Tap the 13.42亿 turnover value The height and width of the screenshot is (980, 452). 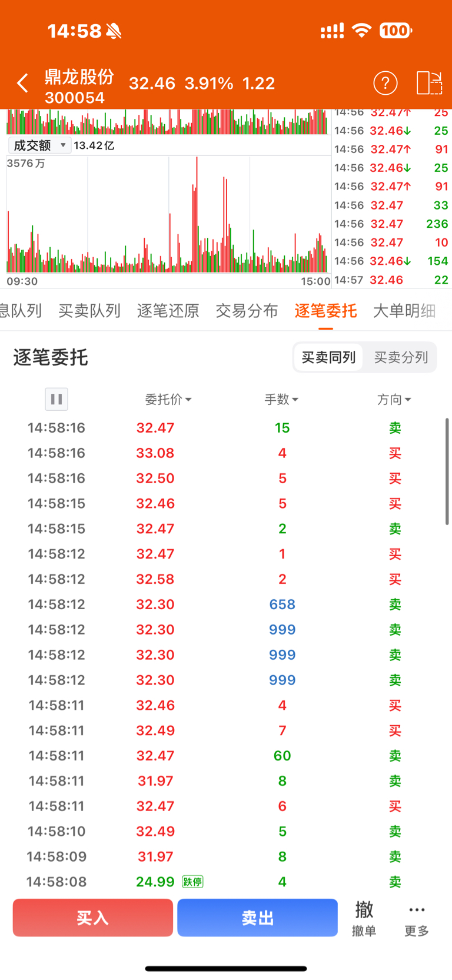point(94,145)
